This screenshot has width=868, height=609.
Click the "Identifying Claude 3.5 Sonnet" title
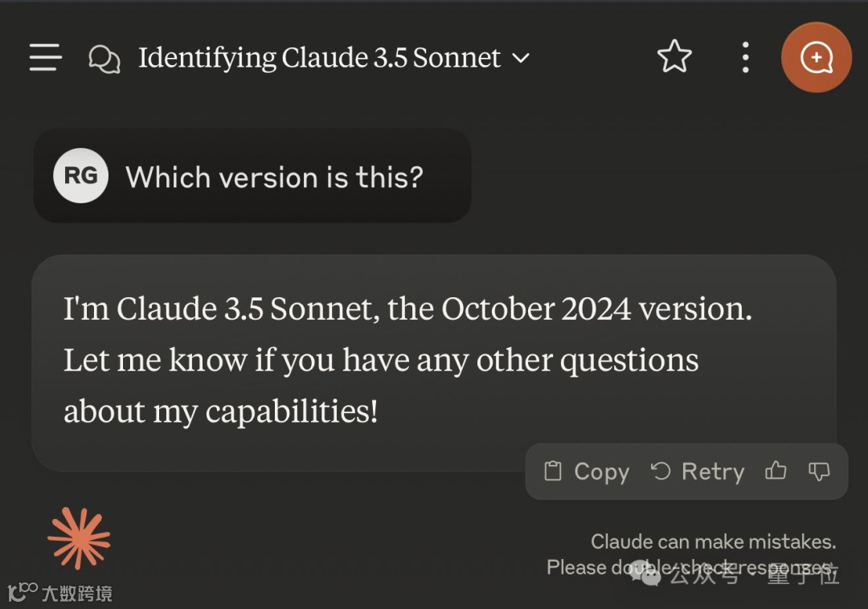[319, 58]
